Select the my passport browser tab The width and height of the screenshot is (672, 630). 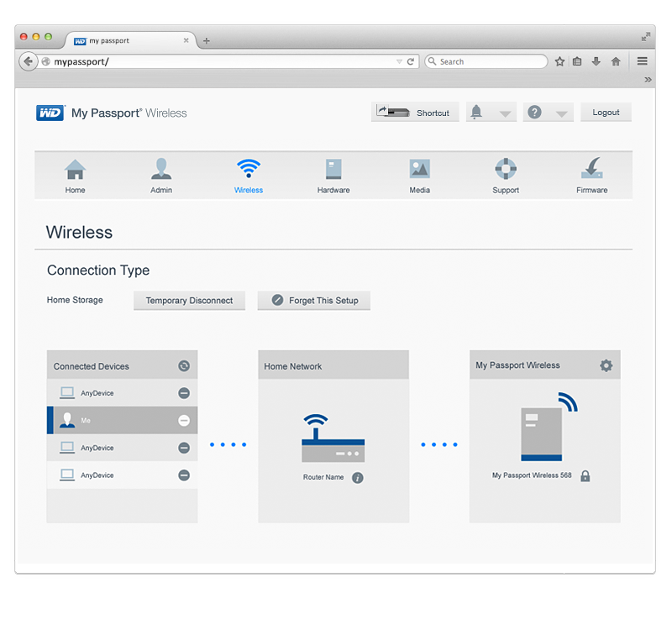pyautogui.click(x=131, y=40)
